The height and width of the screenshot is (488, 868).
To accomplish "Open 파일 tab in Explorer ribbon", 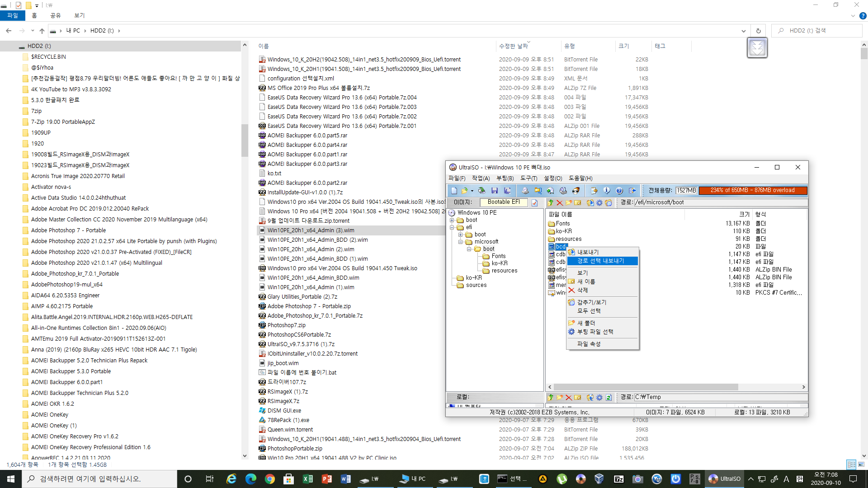I will click(x=13, y=15).
